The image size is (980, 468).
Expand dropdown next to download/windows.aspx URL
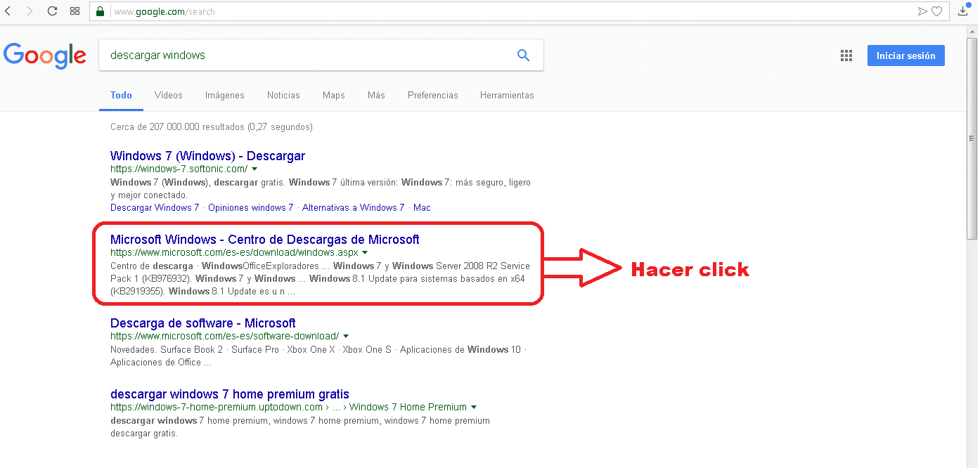(365, 252)
